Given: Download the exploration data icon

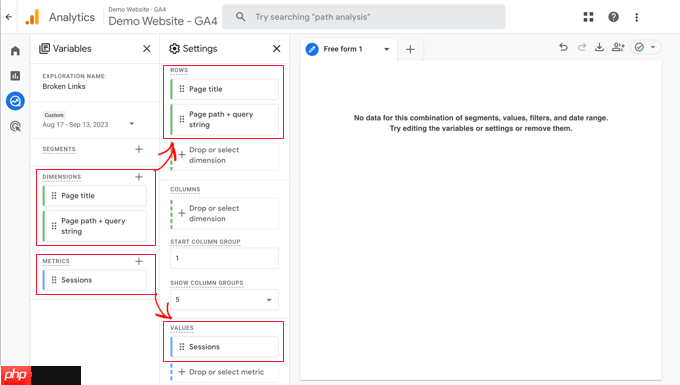Looking at the screenshot, I should (x=599, y=47).
